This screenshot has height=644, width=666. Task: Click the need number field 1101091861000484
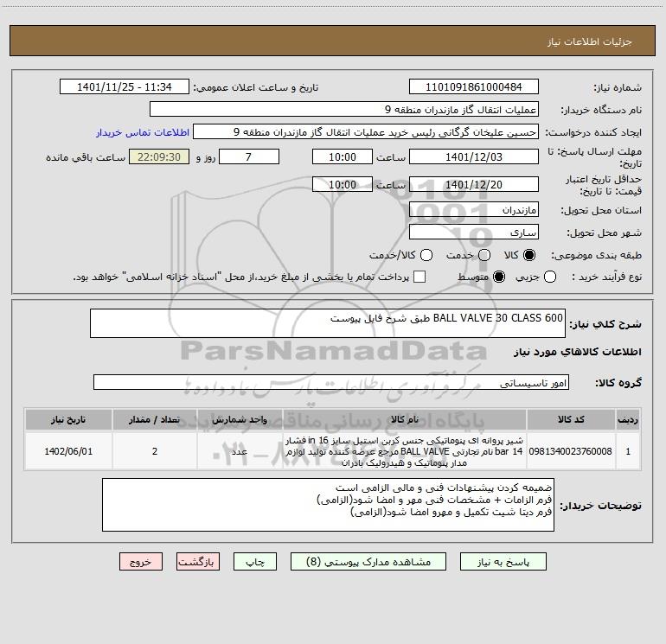click(x=474, y=87)
